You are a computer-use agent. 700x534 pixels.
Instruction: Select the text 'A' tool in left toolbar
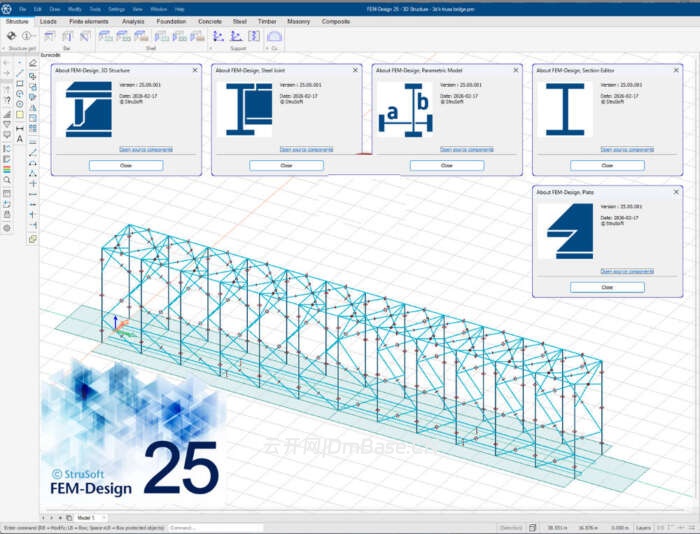click(20, 139)
